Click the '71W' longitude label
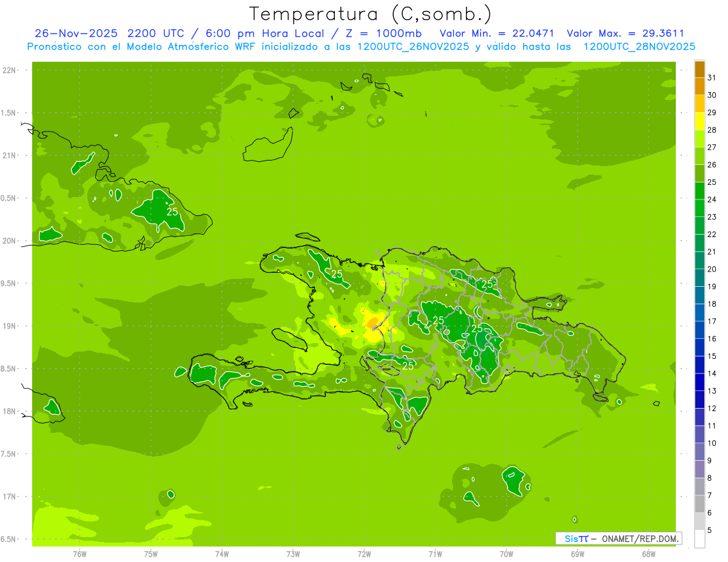 coord(435,554)
